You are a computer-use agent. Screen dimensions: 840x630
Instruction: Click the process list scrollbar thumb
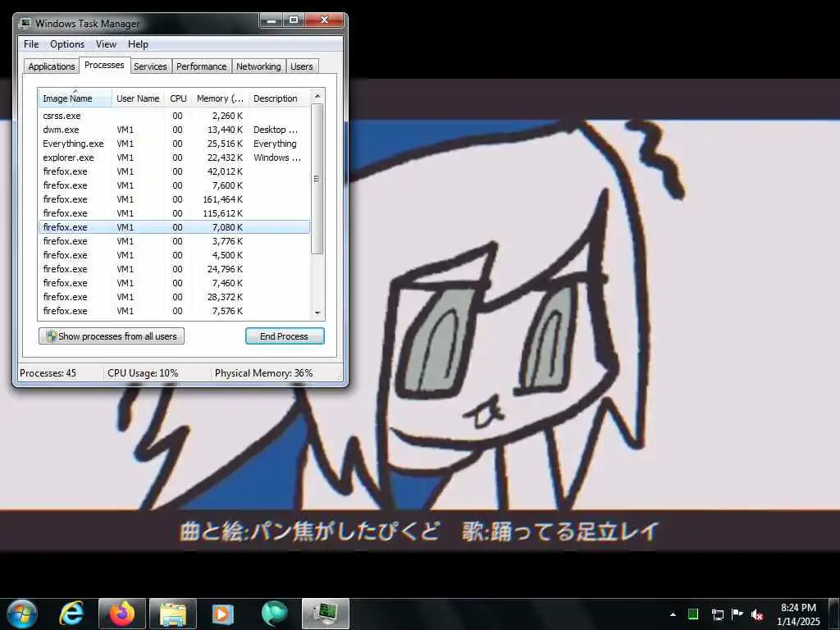coord(317,179)
